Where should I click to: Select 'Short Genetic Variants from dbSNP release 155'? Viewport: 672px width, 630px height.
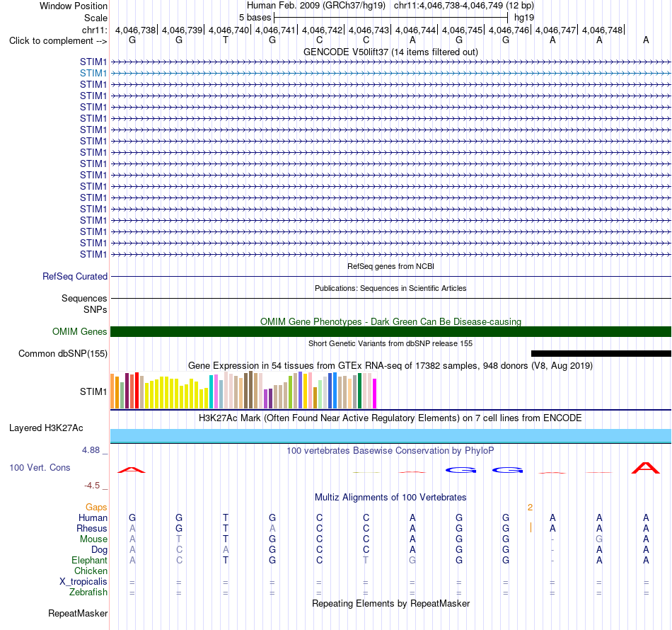(390, 343)
